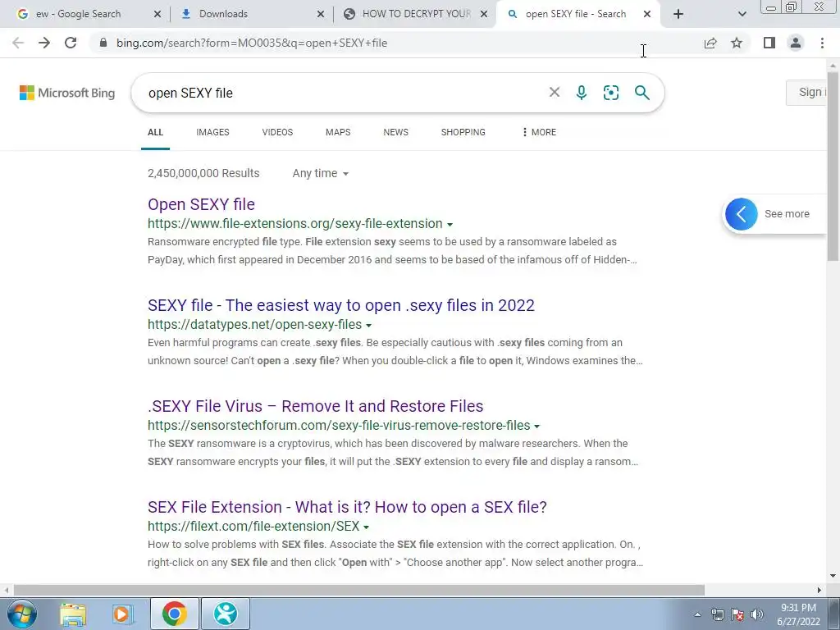Open 'SEXY file - The easiest way' result
840x630 pixels.
click(x=341, y=305)
